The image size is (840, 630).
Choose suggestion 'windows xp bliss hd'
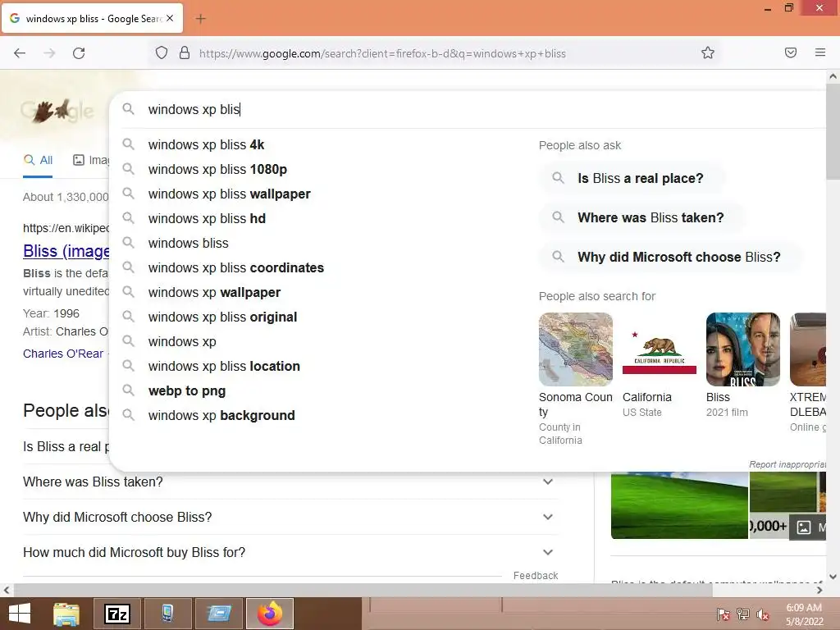click(207, 218)
